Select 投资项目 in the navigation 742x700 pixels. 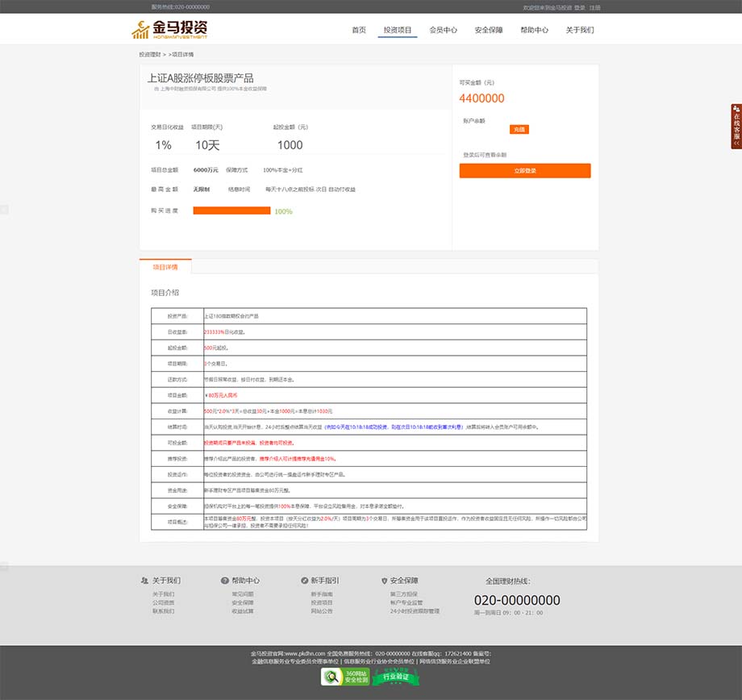pos(398,30)
